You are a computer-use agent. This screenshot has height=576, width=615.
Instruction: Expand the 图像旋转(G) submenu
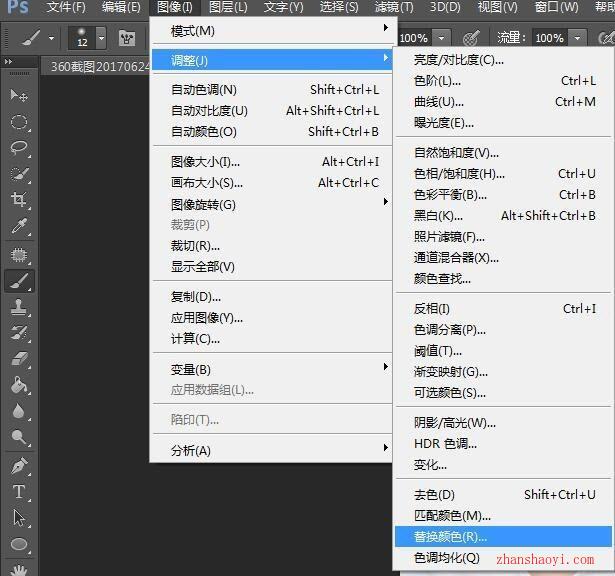[272, 204]
